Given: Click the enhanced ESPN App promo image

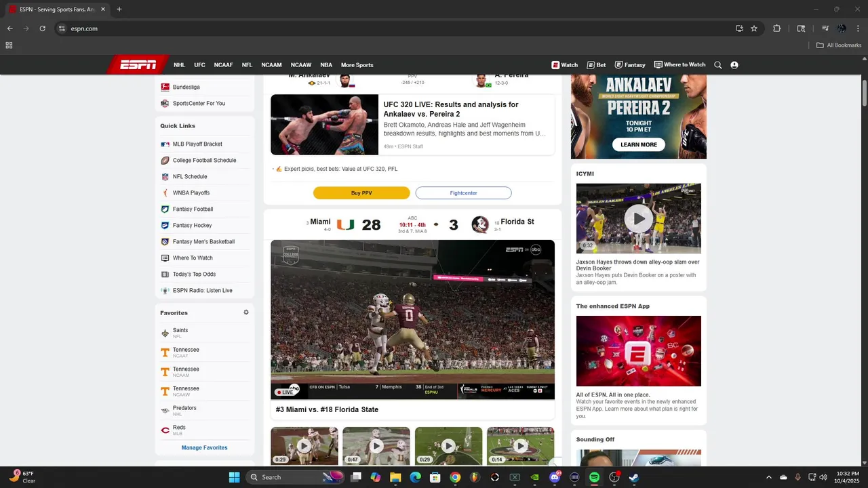Looking at the screenshot, I should (639, 351).
